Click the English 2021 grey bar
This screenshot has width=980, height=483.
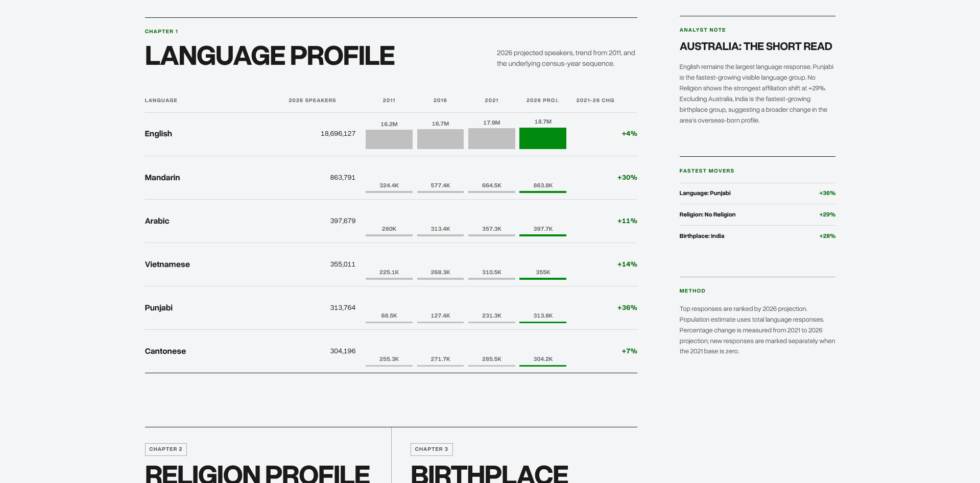[x=492, y=138]
